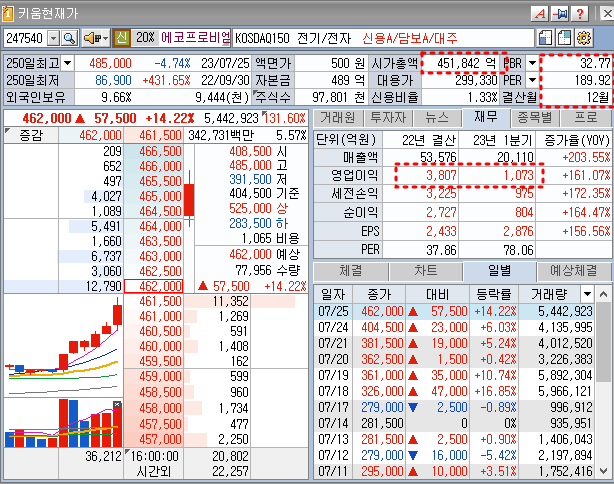The width and height of the screenshot is (614, 484).
Task: Click the font size A icon
Action: pos(540,14)
